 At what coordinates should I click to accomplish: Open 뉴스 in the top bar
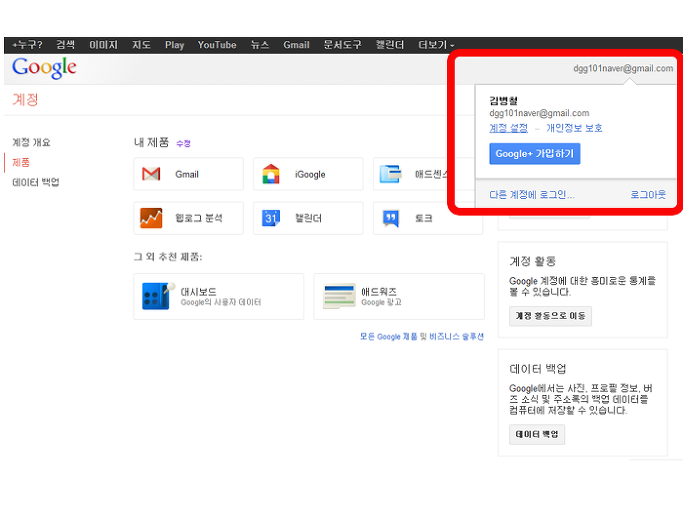tap(260, 45)
